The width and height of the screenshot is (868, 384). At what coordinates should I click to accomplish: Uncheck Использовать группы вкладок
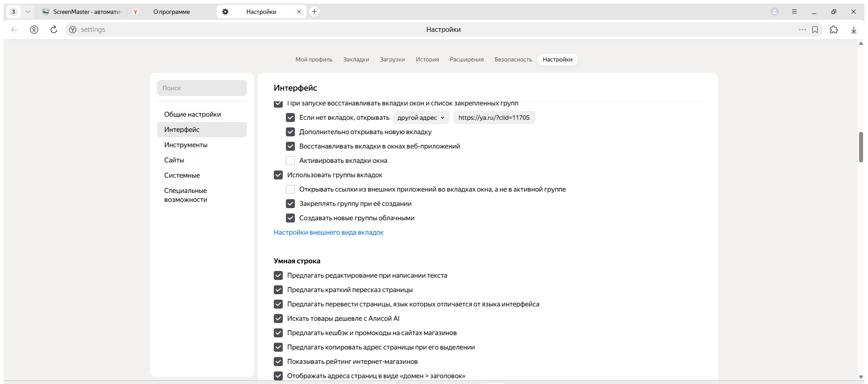click(x=278, y=175)
